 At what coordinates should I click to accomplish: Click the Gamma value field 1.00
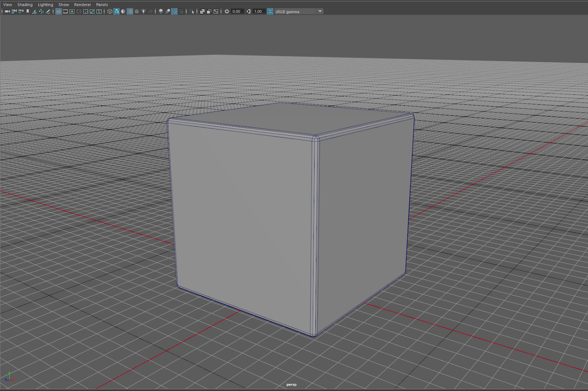pyautogui.click(x=259, y=11)
